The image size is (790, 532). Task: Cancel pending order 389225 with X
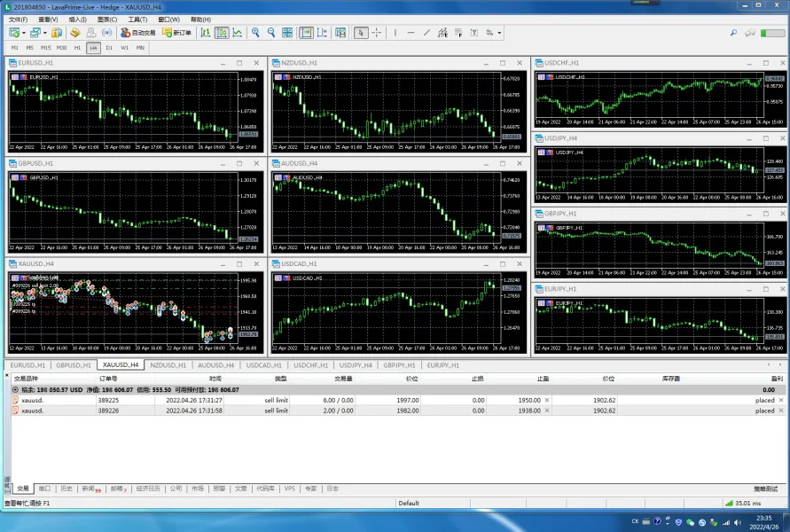pyautogui.click(x=780, y=400)
